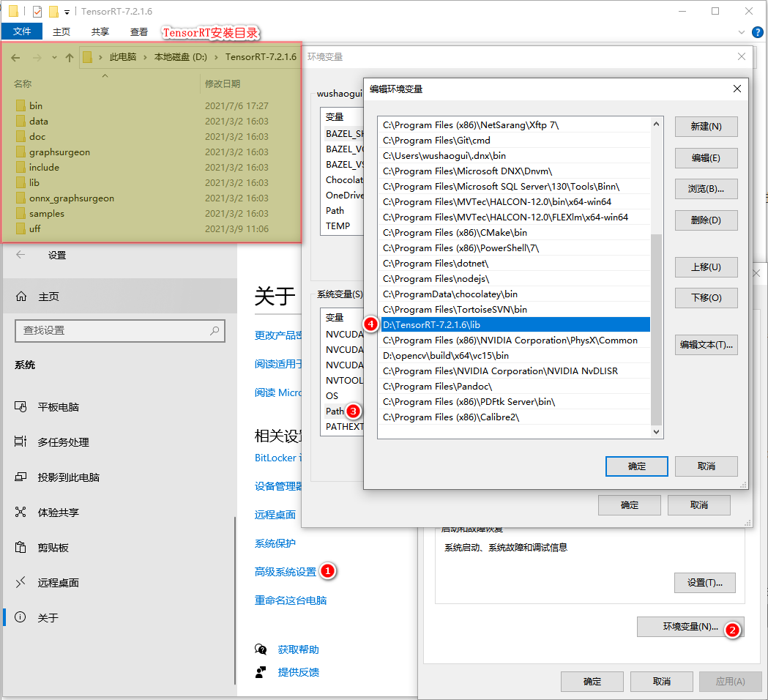The height and width of the screenshot is (700, 768).
Task: Select the D:\TensorRT-7.2.1.6\lib path entry
Action: (512, 324)
